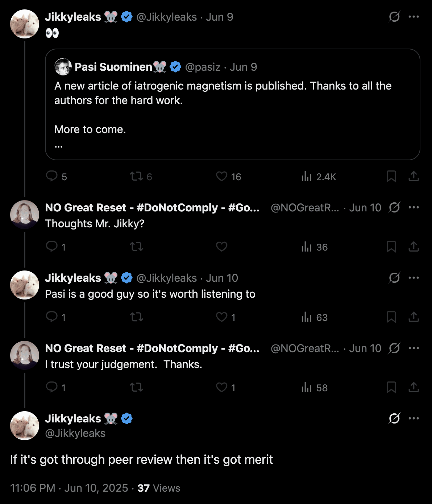Open more options menu on top post

[x=414, y=17]
